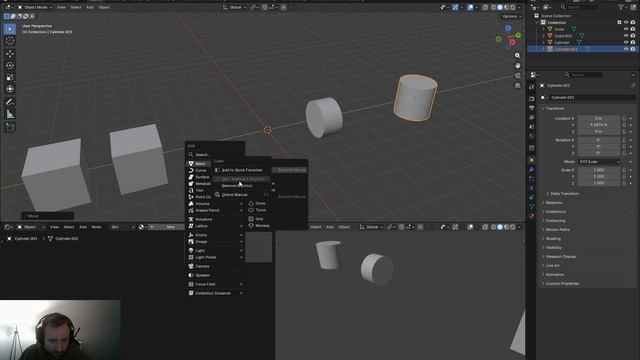The image size is (640, 360).
Task: Click Scale X value field
Action: click(x=598, y=170)
